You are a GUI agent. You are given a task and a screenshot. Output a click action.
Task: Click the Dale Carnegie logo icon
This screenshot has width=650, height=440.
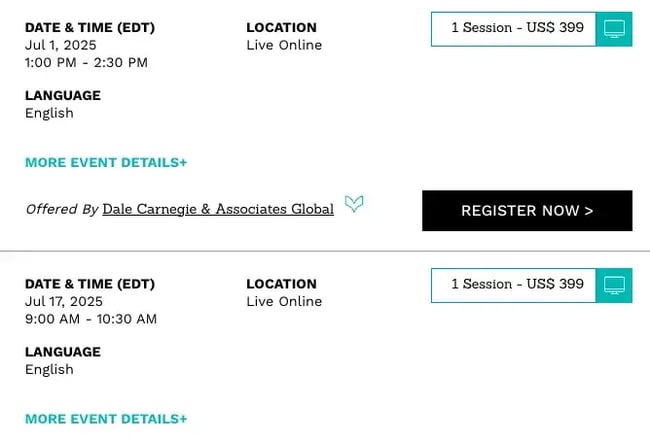click(x=354, y=204)
